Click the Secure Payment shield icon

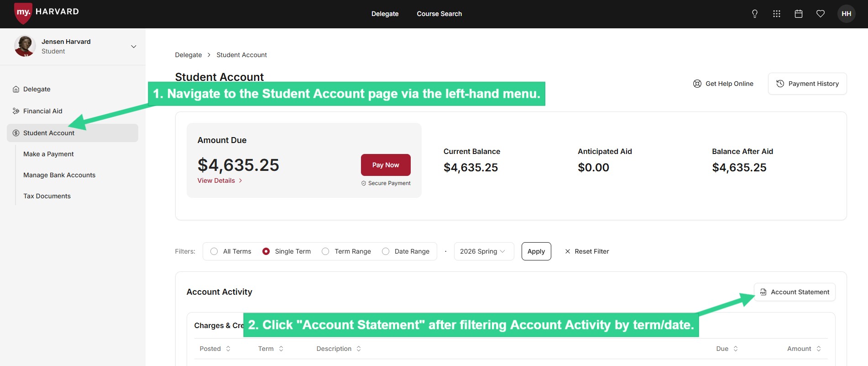pyautogui.click(x=364, y=183)
